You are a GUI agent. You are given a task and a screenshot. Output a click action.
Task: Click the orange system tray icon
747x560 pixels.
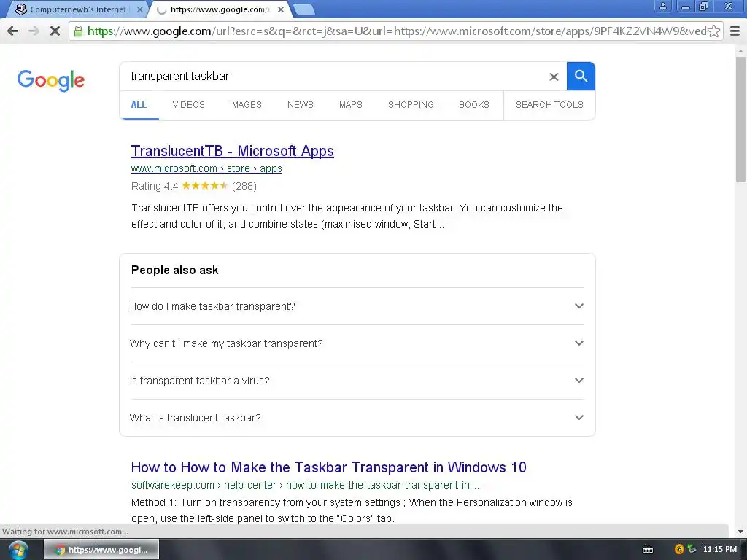(x=679, y=550)
